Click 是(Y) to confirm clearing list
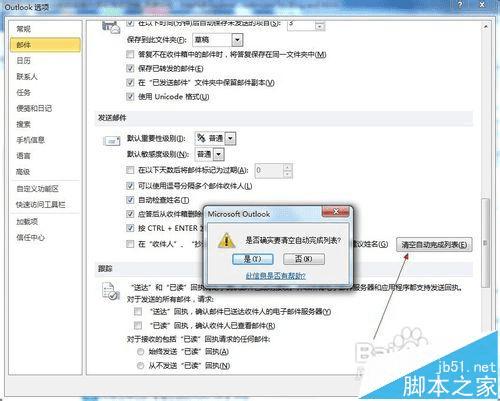Viewport: 500px width, 401px height. pyautogui.click(x=253, y=259)
